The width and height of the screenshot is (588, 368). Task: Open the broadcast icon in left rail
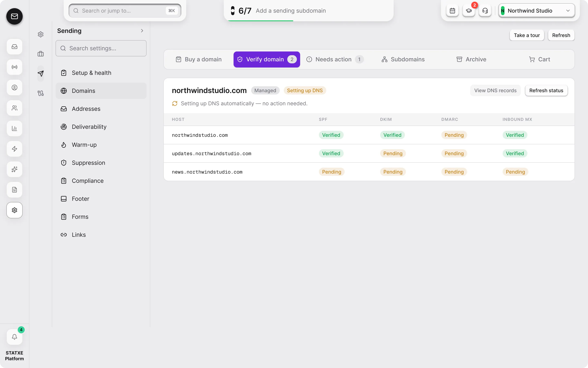click(x=14, y=67)
